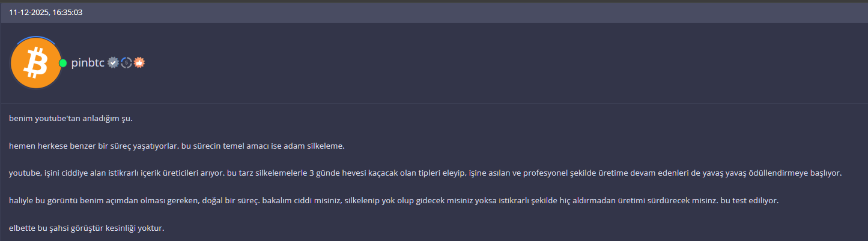Viewport: 868px width, 241px height.
Task: Open pinbtc's Bitcoin avatar
Action: coord(36,63)
